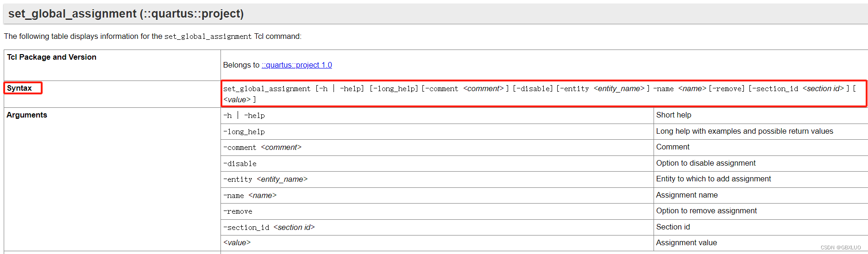Screen dimensions: 868x254
Task: Select the '-remove' argument cell
Action: (437, 211)
